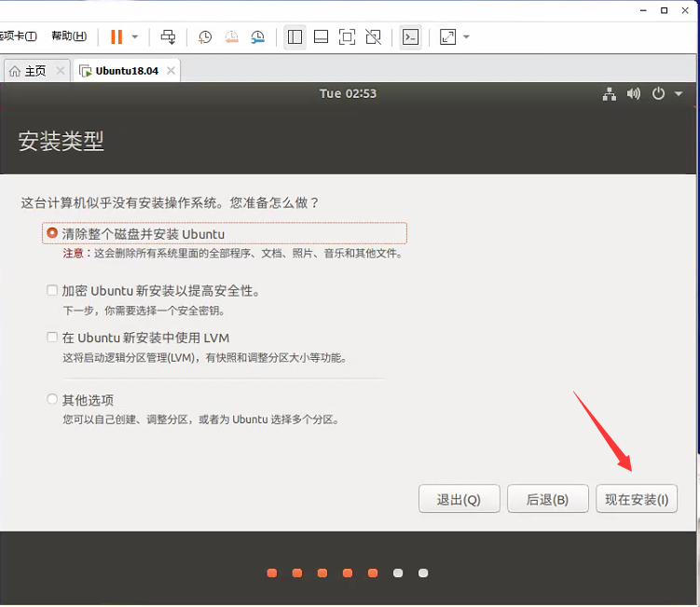The width and height of the screenshot is (700, 607).
Task: Switch to the 主页 tab
Action: (35, 71)
